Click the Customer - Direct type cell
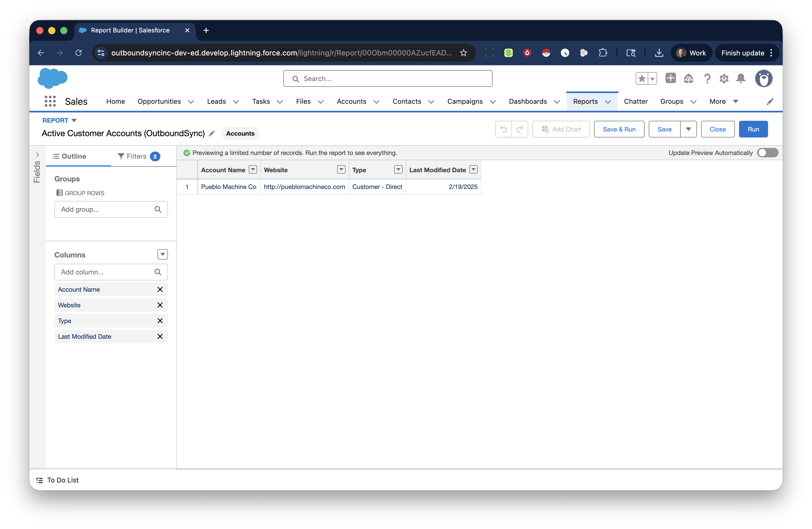812x529 pixels. [377, 187]
